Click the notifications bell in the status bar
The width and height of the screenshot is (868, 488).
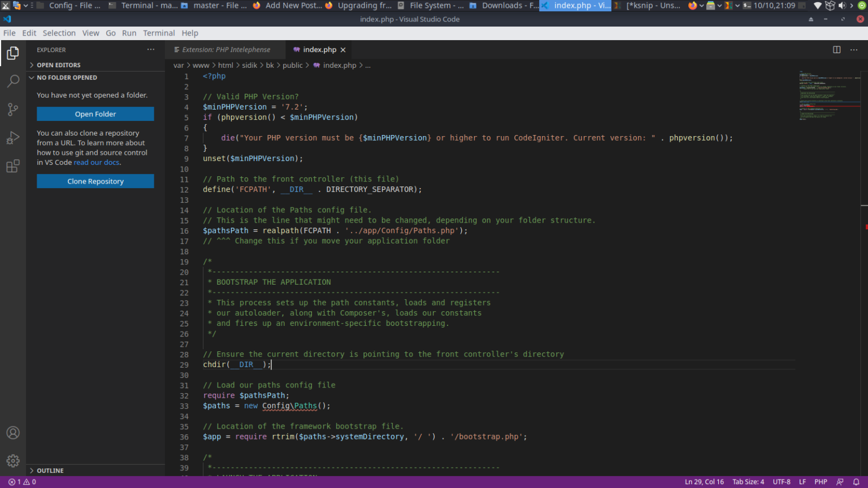[x=856, y=482]
